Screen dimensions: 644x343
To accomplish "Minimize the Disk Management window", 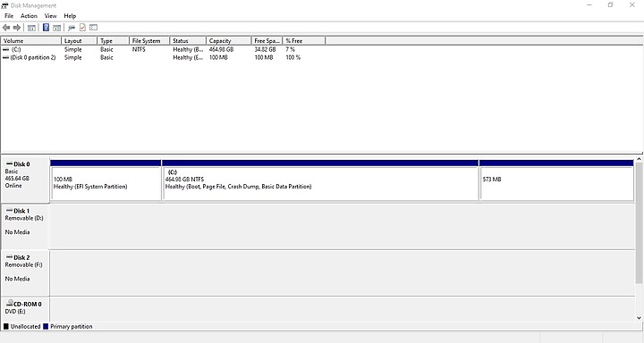I will point(589,5).
